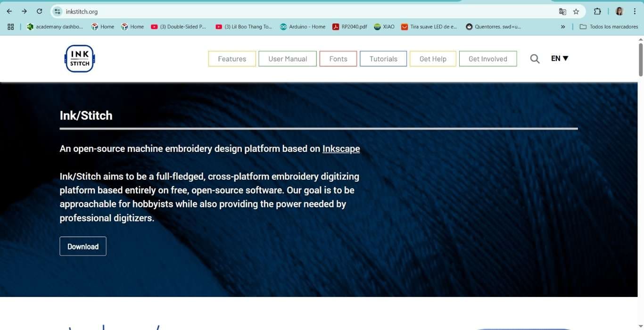Open the academany dashboard bookmark
Screen dimensions: 644x330
(55, 27)
